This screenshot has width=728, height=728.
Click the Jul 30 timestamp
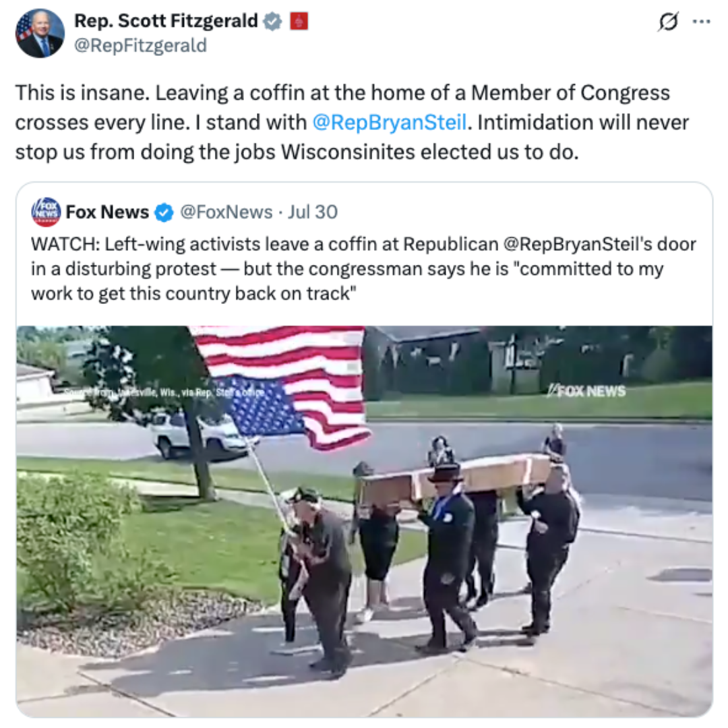313,212
